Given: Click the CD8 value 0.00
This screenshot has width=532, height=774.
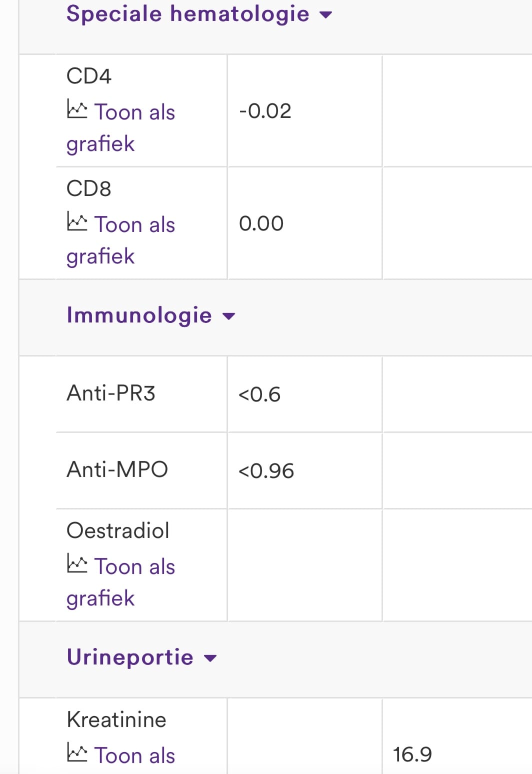Looking at the screenshot, I should pyautogui.click(x=261, y=223).
